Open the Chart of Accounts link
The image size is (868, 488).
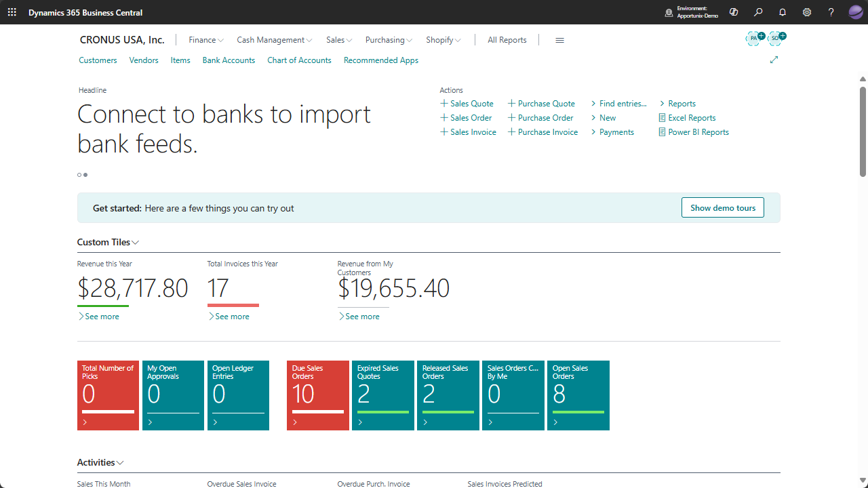point(299,60)
